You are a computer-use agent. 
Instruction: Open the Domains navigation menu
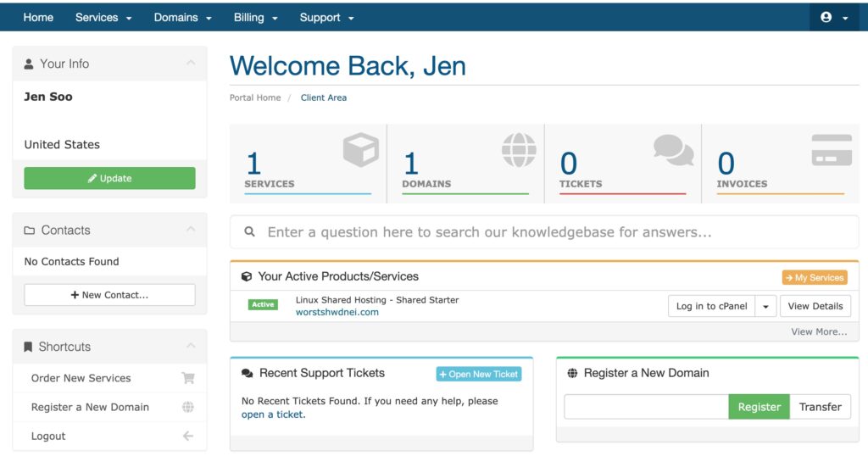click(x=183, y=17)
